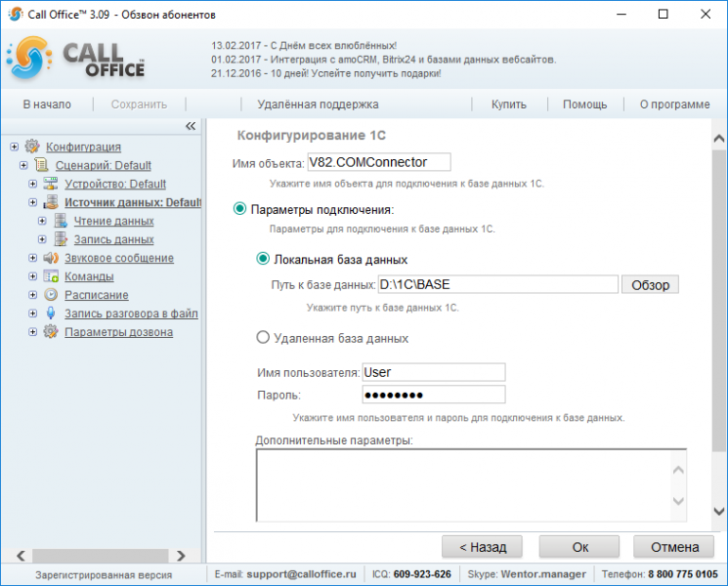Expand the Расписание node
The height and width of the screenshot is (586, 728).
coord(33,295)
